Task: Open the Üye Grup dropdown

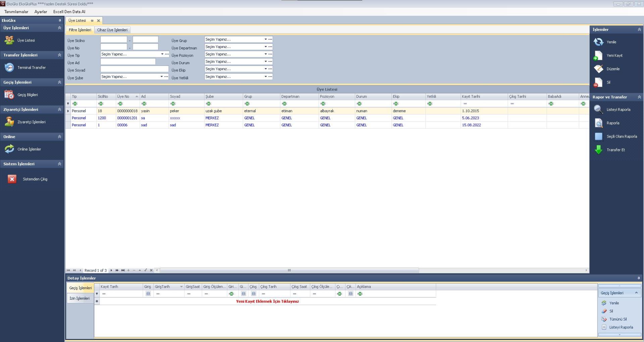Action: [x=265, y=39]
